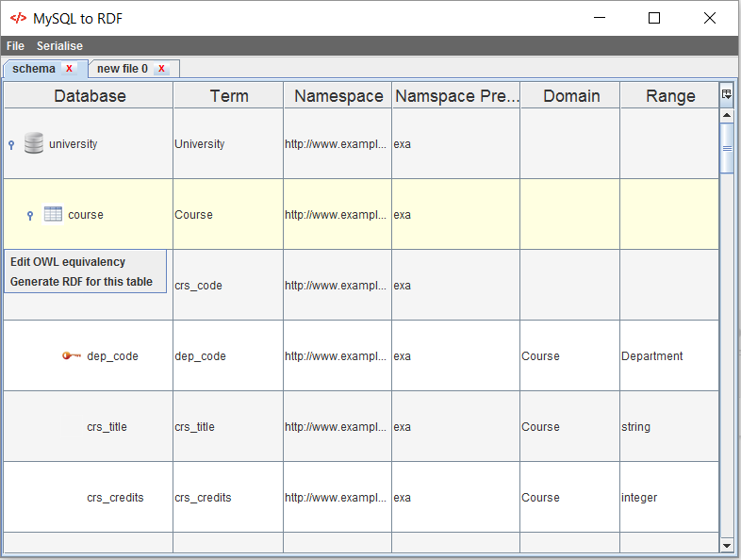Viewport: 741px width, 560px height.
Task: Click the Namespace column header
Action: click(x=338, y=95)
